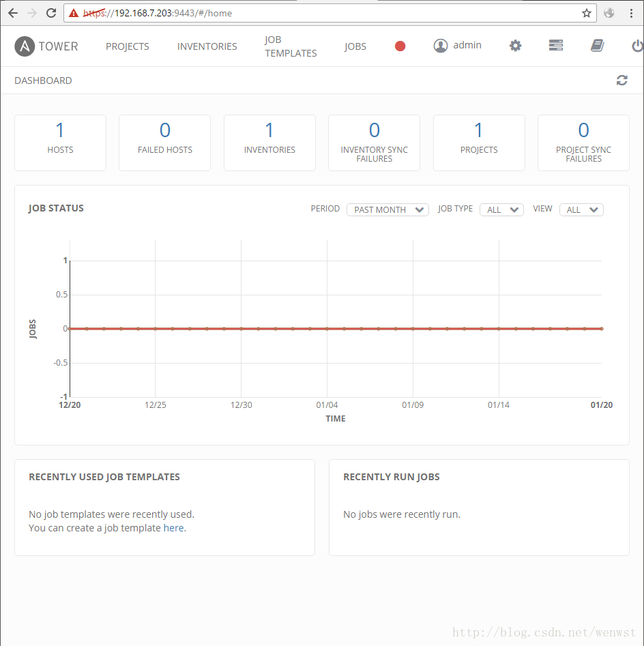Image resolution: width=644 pixels, height=646 pixels.
Task: Open the PROJECTS count card
Action: 479,143
